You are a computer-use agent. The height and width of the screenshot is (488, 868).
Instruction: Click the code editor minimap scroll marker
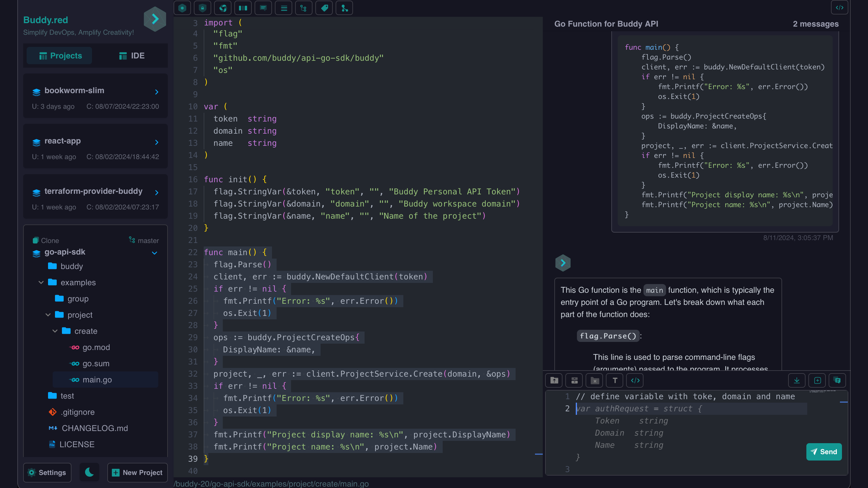(538, 454)
